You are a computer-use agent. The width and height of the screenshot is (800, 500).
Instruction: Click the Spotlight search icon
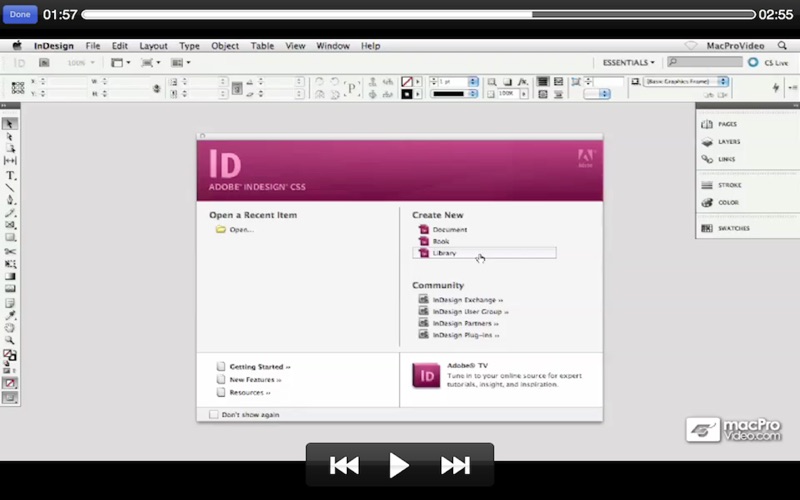coord(782,45)
